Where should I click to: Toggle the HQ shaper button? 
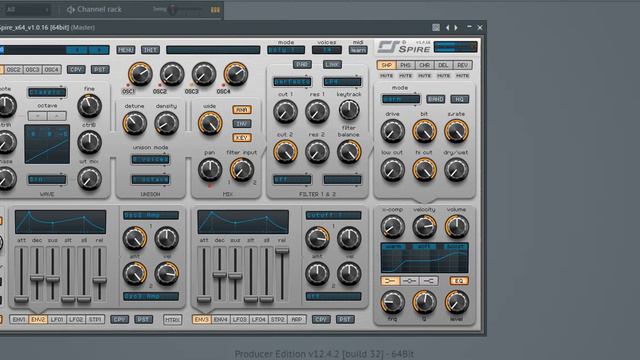pos(460,99)
